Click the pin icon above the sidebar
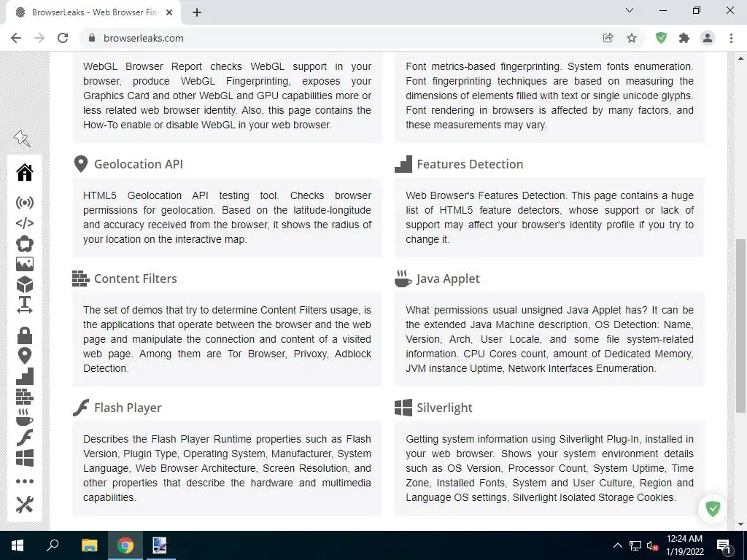The height and width of the screenshot is (560, 747). click(x=22, y=138)
